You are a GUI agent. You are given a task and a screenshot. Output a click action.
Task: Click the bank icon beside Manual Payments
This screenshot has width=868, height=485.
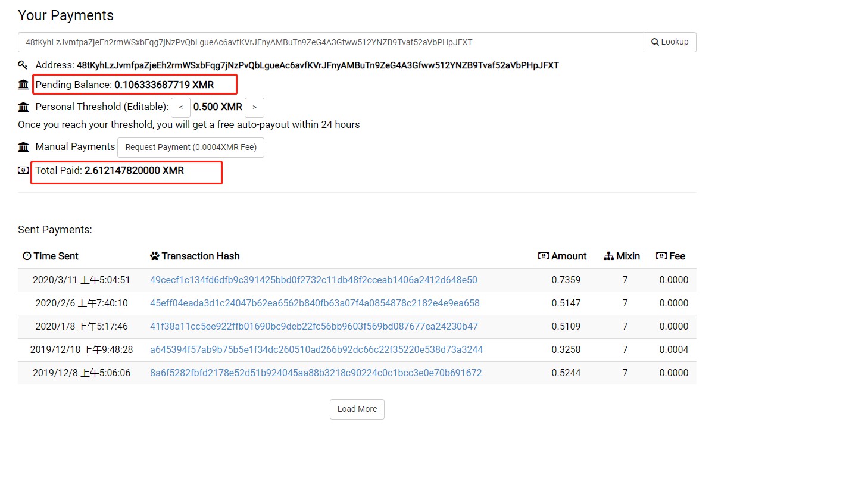pos(23,147)
